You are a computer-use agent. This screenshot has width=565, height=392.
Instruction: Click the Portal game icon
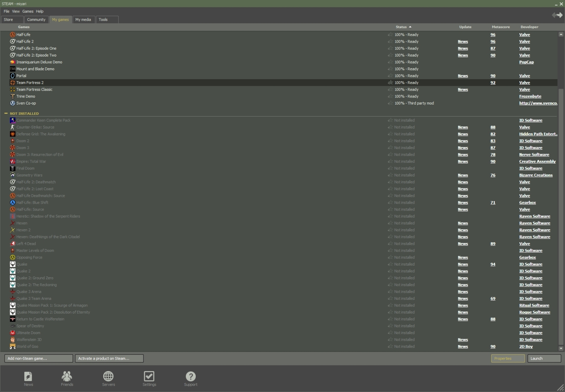pyautogui.click(x=12, y=76)
